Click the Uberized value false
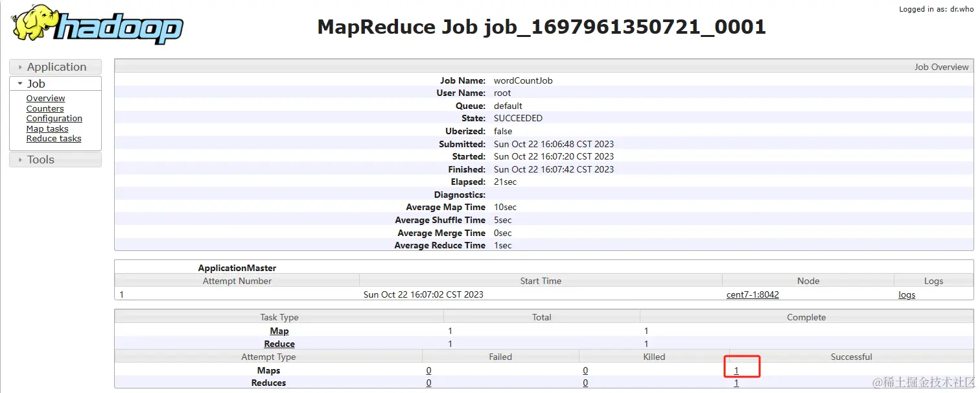The height and width of the screenshot is (393, 980). 503,131
